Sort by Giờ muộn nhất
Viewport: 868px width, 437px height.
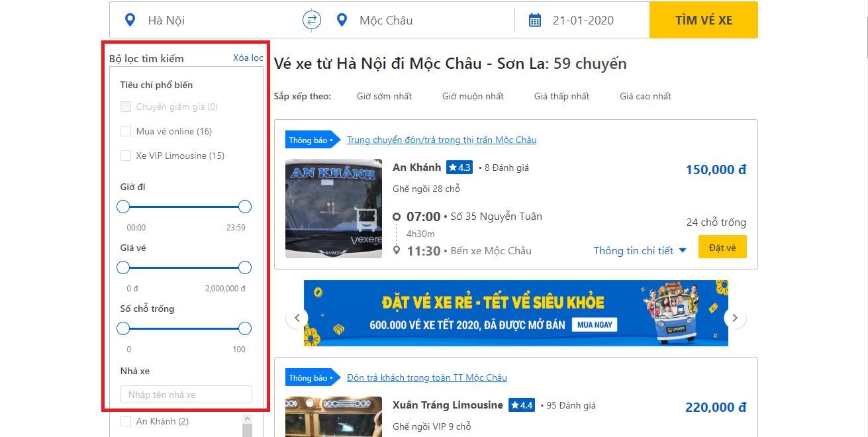[473, 96]
